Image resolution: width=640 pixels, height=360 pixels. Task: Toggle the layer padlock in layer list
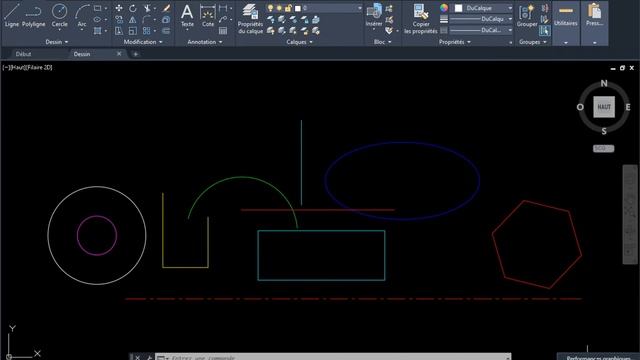click(288, 8)
